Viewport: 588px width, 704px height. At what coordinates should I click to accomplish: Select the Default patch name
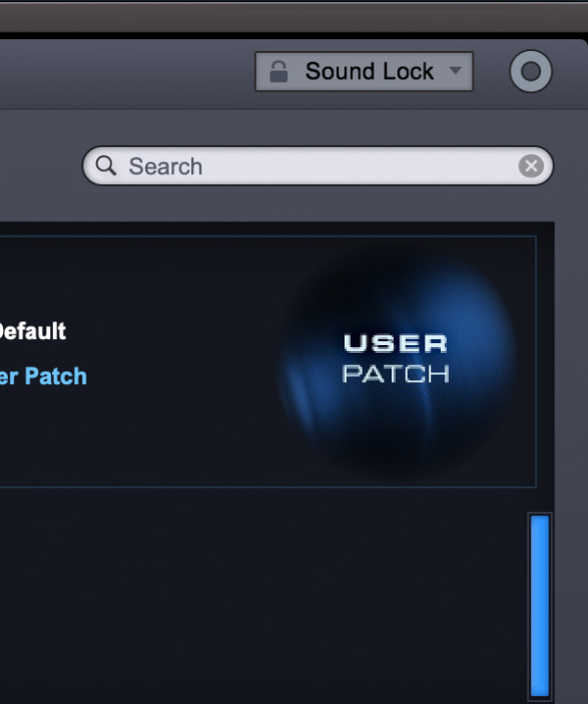(x=32, y=330)
